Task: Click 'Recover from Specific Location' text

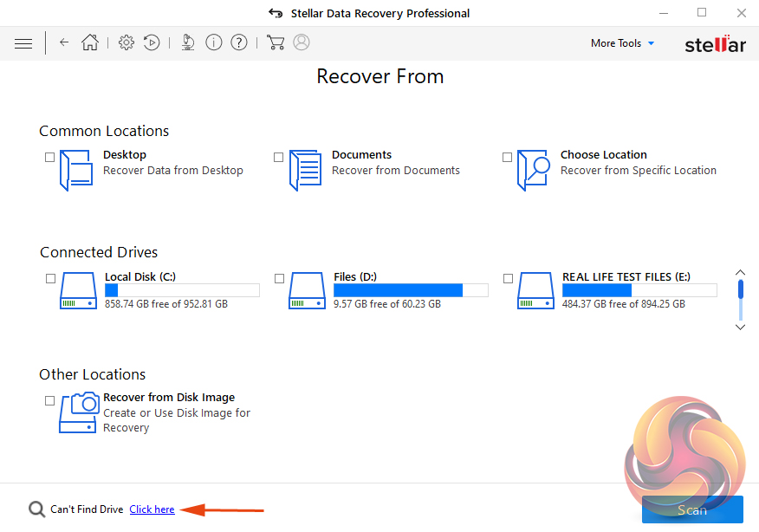Action: (639, 171)
